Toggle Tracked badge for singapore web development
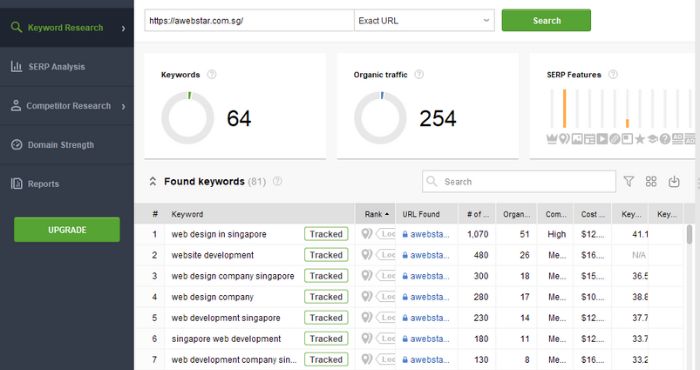This screenshot has height=370, width=700. [x=326, y=339]
